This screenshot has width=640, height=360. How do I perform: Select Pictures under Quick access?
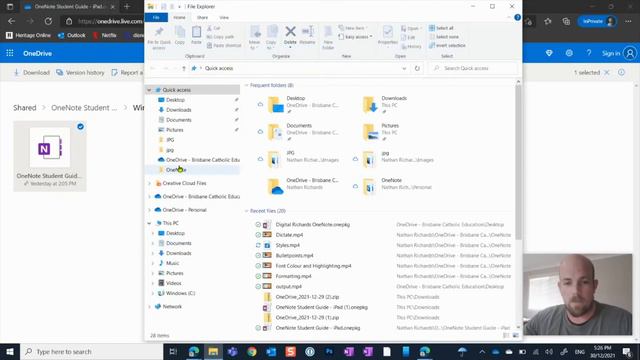coord(175,130)
